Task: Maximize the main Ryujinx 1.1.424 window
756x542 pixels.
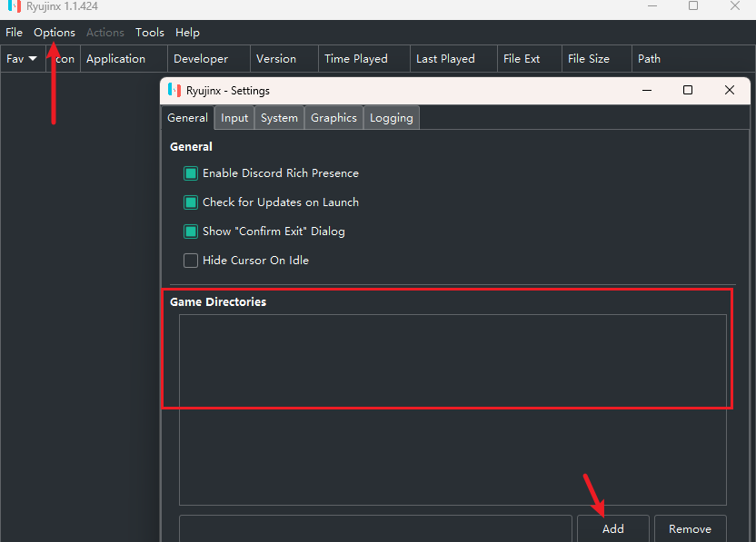Action: [x=693, y=5]
